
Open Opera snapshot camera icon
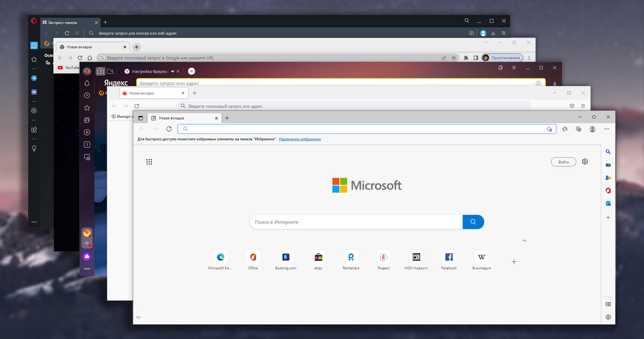pos(472,33)
